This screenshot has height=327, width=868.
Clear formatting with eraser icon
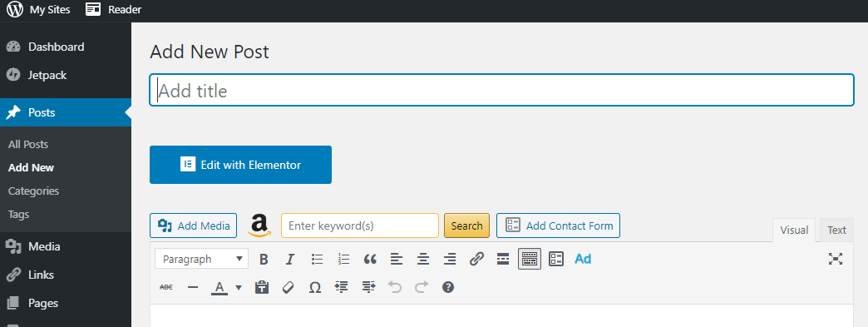coord(289,287)
